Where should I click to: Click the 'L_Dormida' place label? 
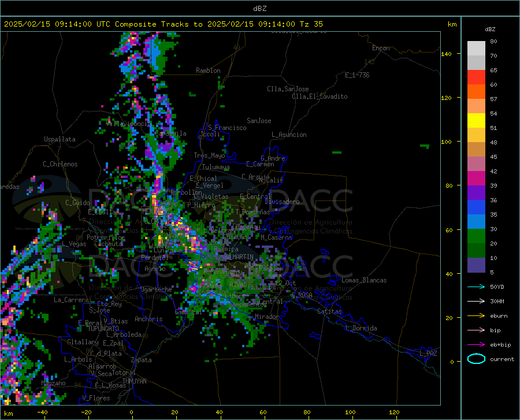point(361,328)
